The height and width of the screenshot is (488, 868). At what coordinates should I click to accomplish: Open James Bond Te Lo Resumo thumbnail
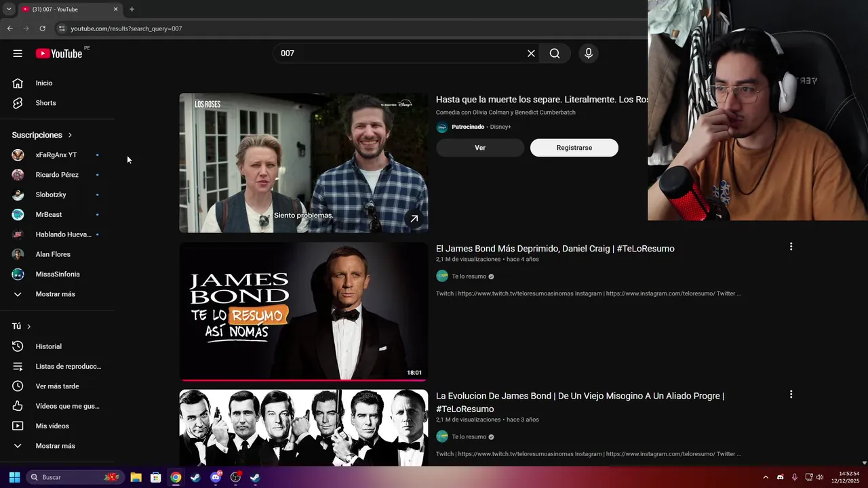pos(303,311)
